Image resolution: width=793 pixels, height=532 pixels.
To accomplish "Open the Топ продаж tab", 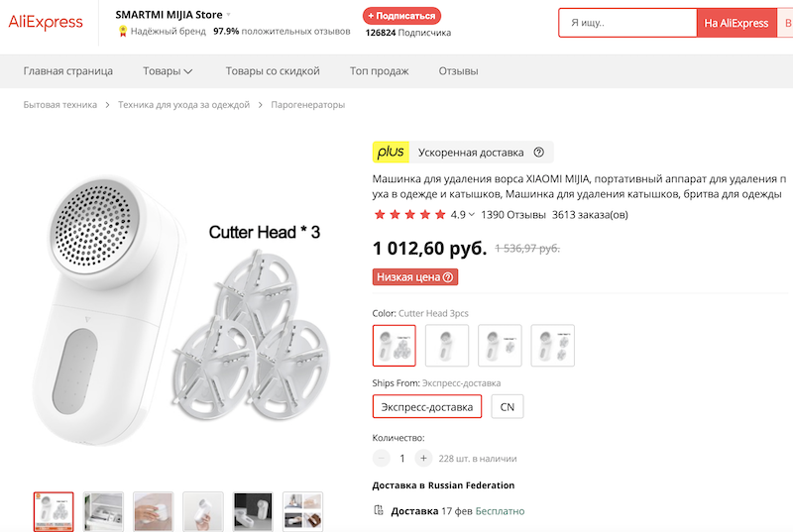I will (x=379, y=71).
